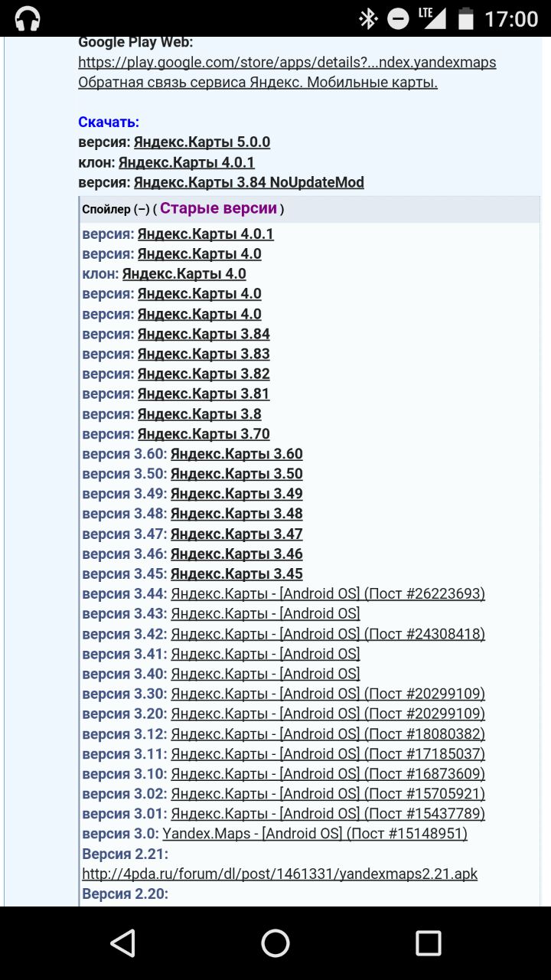Open Яндекс.Карты 3.46 link
This screenshot has height=980, width=551.
point(236,554)
